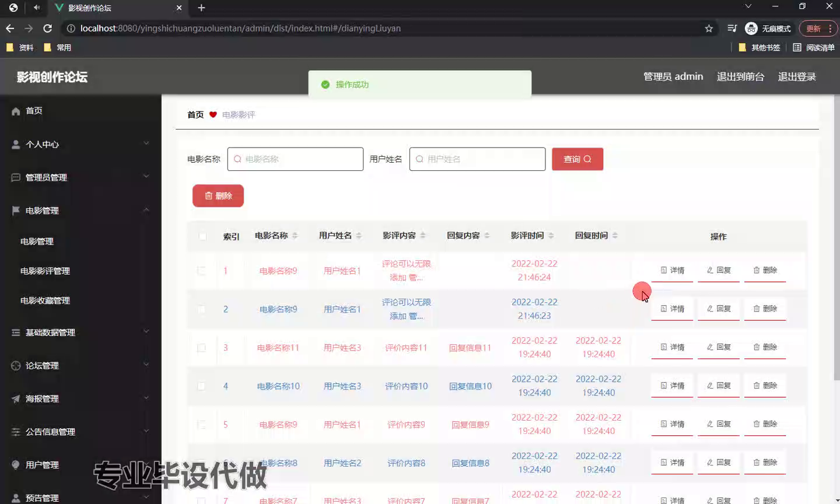This screenshot has height=504, width=840.
Task: Expand the 用户管理 menu chevron
Action: point(146,464)
